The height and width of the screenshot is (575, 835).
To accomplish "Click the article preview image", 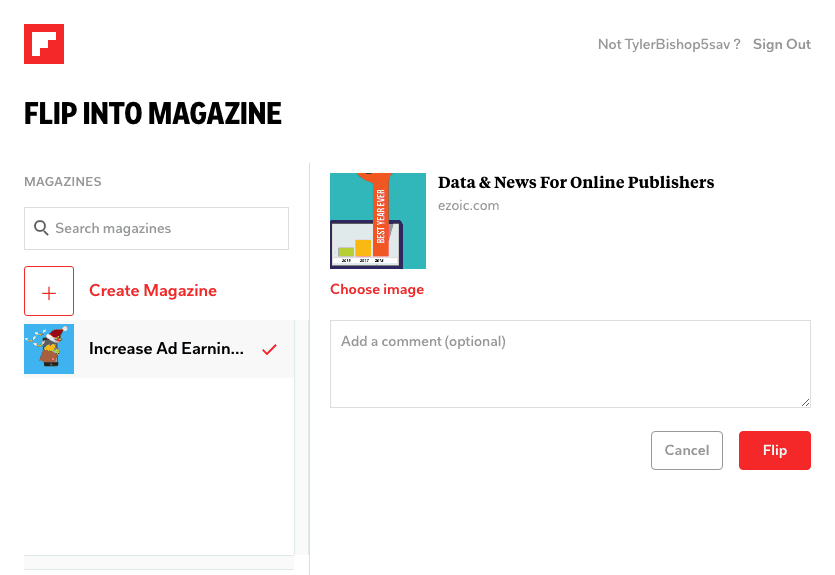I will pyautogui.click(x=378, y=221).
